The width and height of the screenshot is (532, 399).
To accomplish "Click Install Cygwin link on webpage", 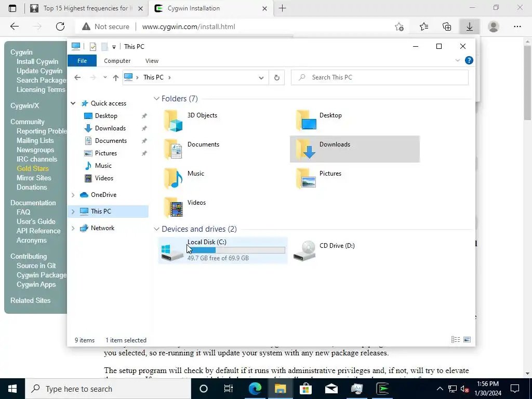I will click(x=37, y=61).
